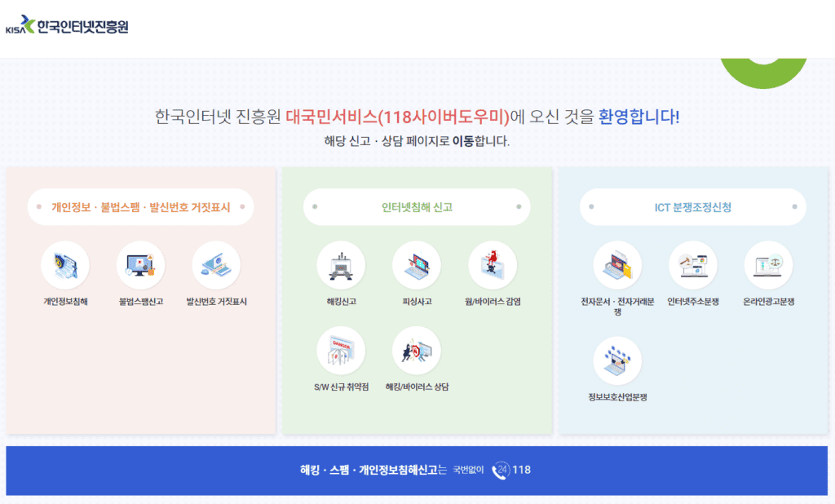The height and width of the screenshot is (504, 835).
Task: Click the 인터넷주소분쟁 text label
Action: pyautogui.click(x=693, y=302)
